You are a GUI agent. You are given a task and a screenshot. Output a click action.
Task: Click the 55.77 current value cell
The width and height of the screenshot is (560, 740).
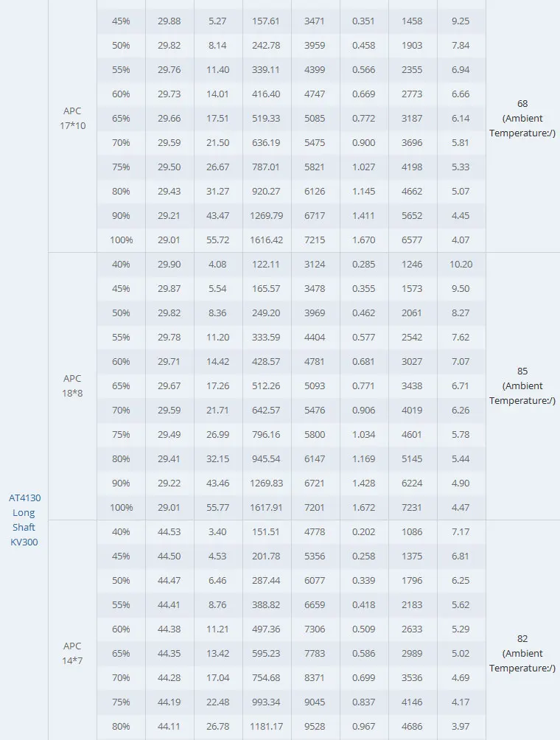[218, 507]
